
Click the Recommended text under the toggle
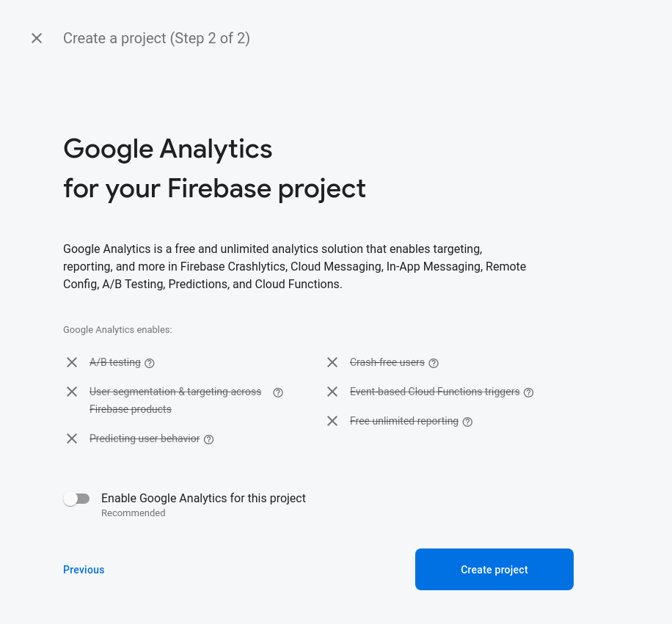(x=133, y=513)
